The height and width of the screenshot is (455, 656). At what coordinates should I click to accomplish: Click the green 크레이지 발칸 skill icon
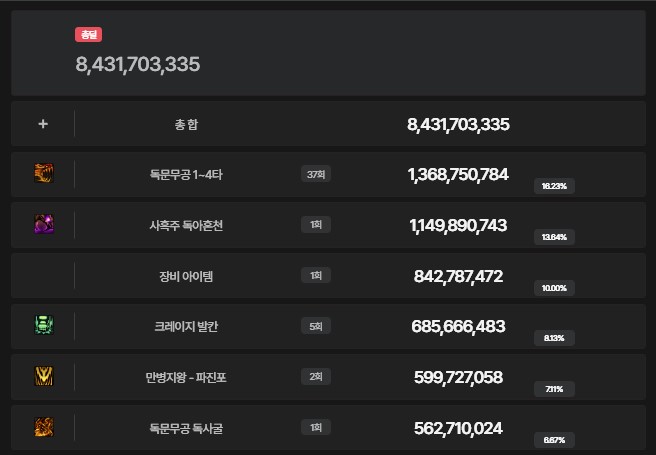point(43,326)
